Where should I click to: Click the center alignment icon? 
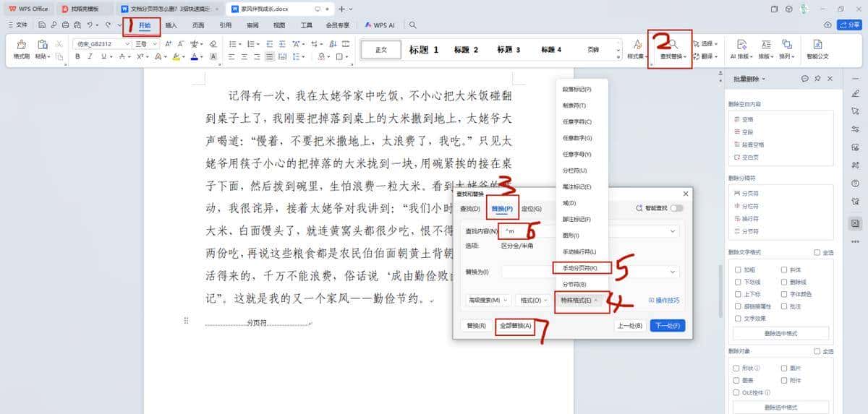(244, 56)
